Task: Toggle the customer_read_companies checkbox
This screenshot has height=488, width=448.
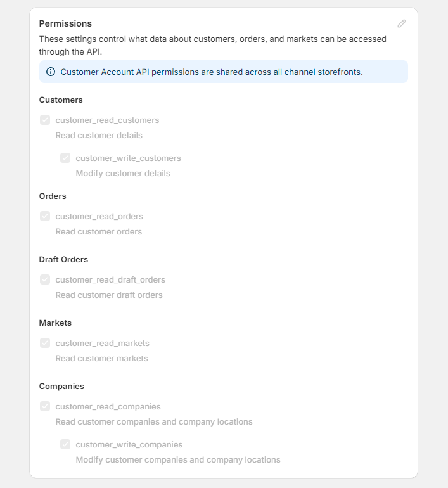Action: pos(45,406)
